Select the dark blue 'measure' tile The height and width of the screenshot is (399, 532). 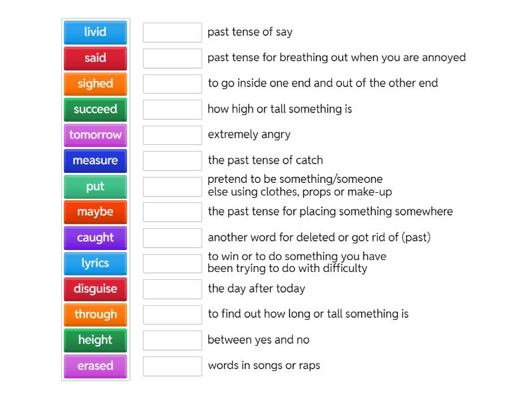95,160
